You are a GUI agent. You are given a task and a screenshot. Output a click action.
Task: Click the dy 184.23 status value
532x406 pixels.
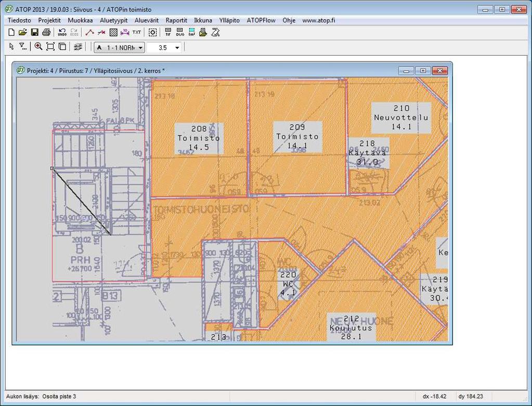coord(470,396)
